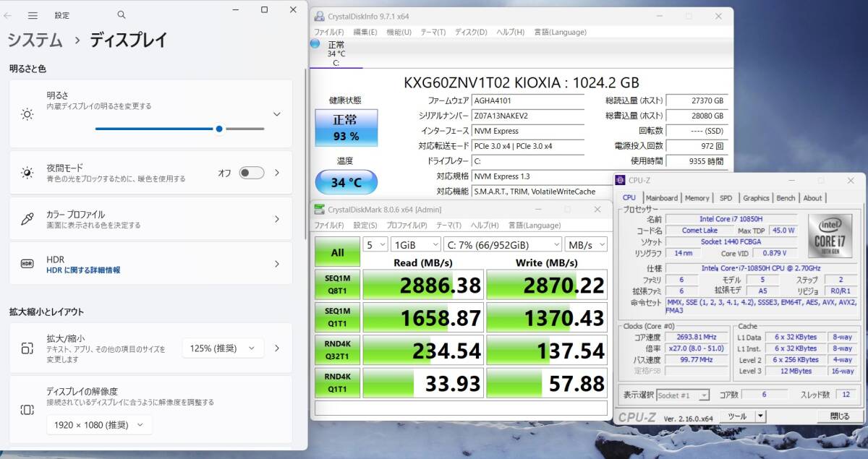
Task: Click the night mode moon icon
Action: pos(27,173)
